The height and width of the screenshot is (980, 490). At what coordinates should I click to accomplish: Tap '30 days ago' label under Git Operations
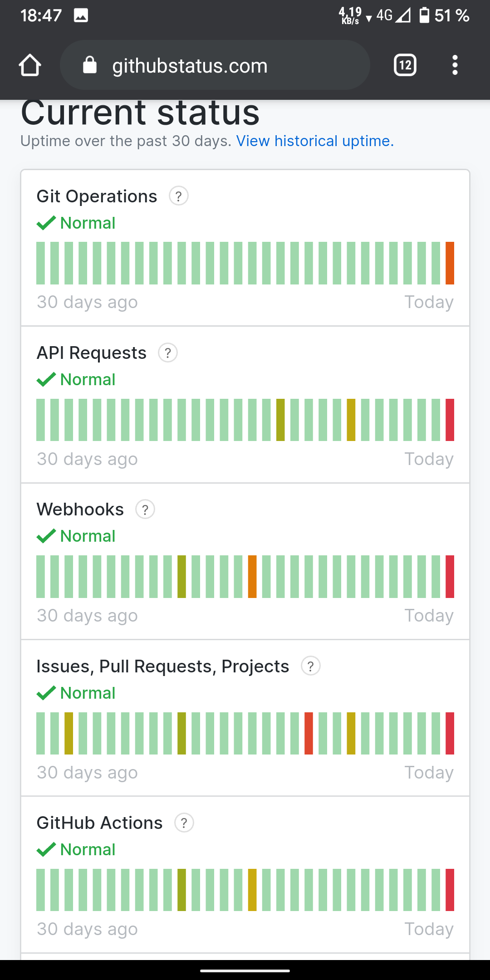click(87, 302)
